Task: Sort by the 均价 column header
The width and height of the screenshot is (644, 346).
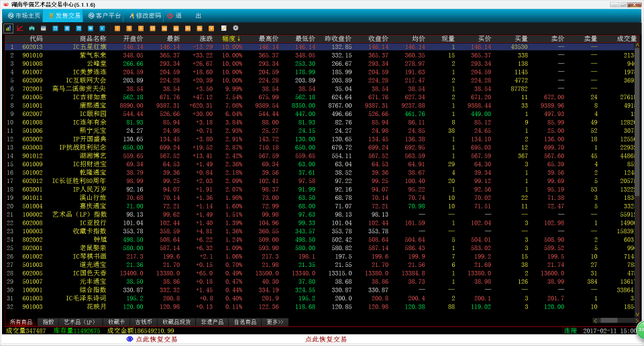Action: [x=418, y=39]
